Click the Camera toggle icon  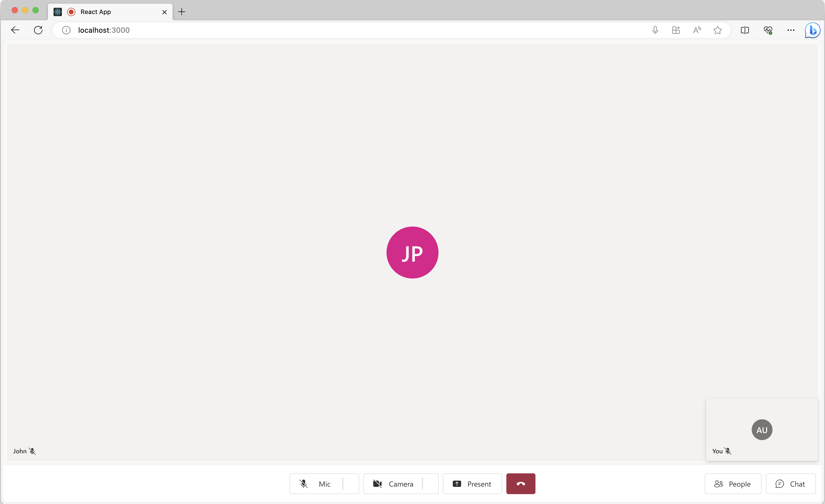[377, 484]
